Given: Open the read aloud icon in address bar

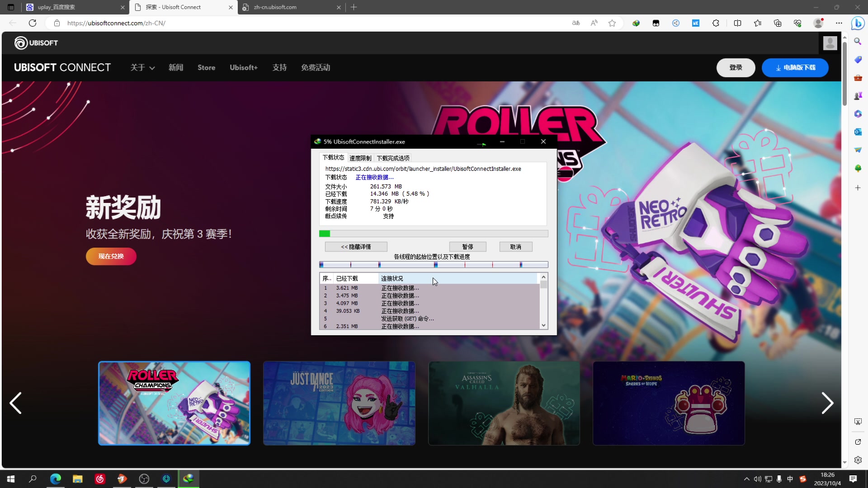Looking at the screenshot, I should click(594, 23).
